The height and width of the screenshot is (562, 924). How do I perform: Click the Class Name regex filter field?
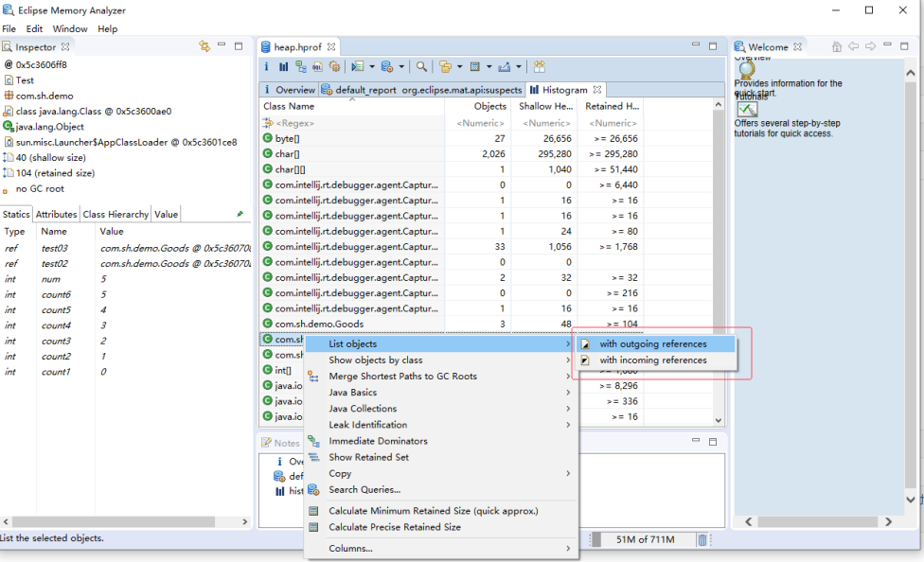tap(352, 123)
